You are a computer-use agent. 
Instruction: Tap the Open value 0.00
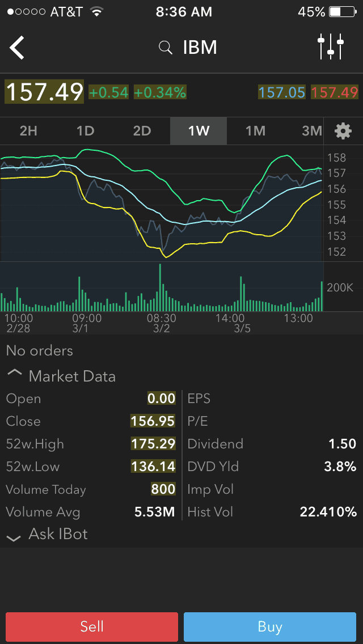162,399
